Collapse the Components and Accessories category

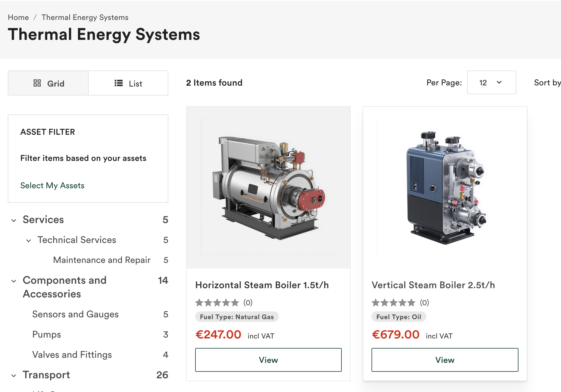(x=13, y=281)
